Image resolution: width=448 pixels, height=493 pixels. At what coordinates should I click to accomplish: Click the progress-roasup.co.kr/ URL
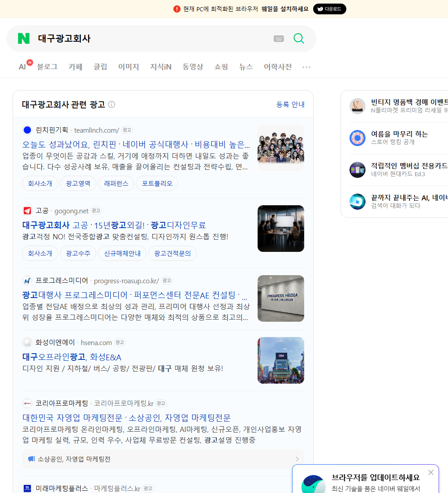126,281
